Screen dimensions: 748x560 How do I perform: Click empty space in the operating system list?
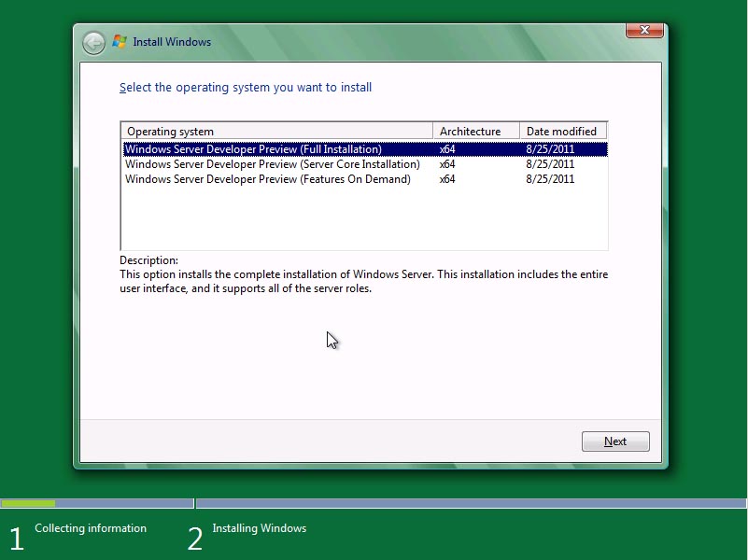click(364, 219)
